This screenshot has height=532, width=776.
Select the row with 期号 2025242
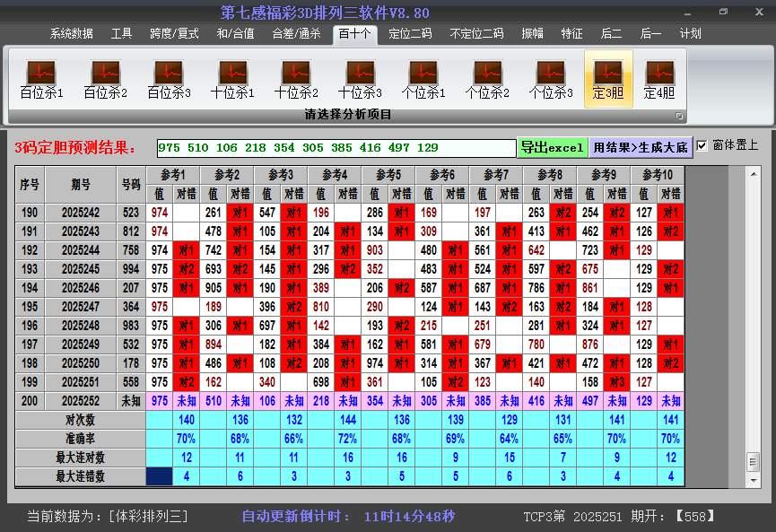(x=350, y=213)
